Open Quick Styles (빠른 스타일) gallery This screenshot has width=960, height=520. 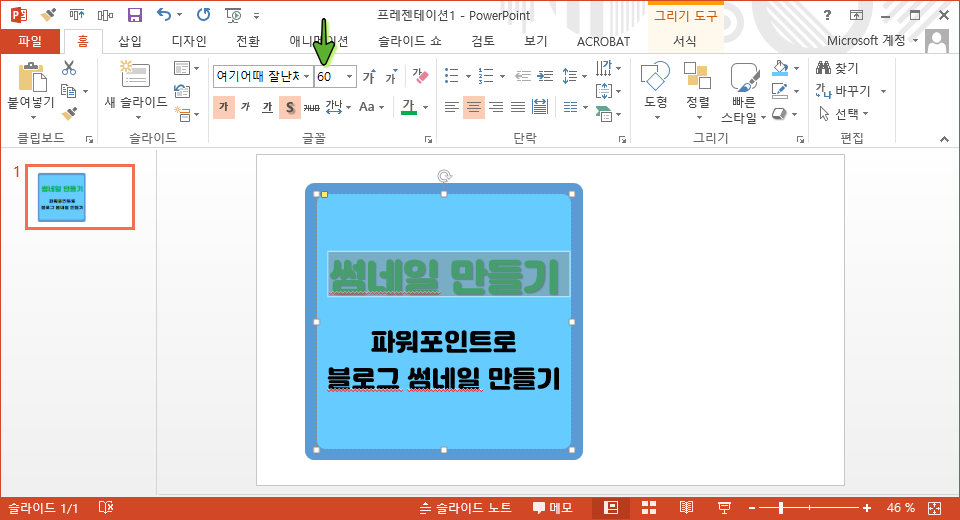tap(744, 93)
